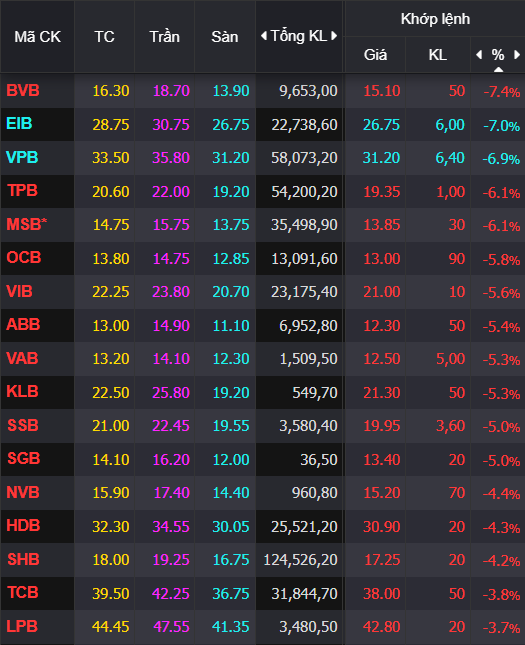The width and height of the screenshot is (525, 645).
Task: Open stock symbol SHB
Action: point(23,559)
